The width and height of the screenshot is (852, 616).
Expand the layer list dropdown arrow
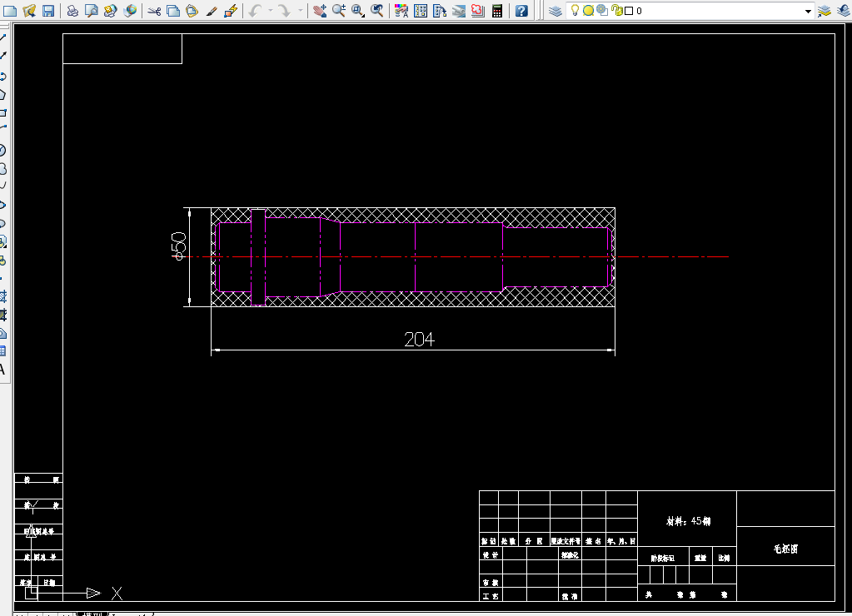[808, 11]
